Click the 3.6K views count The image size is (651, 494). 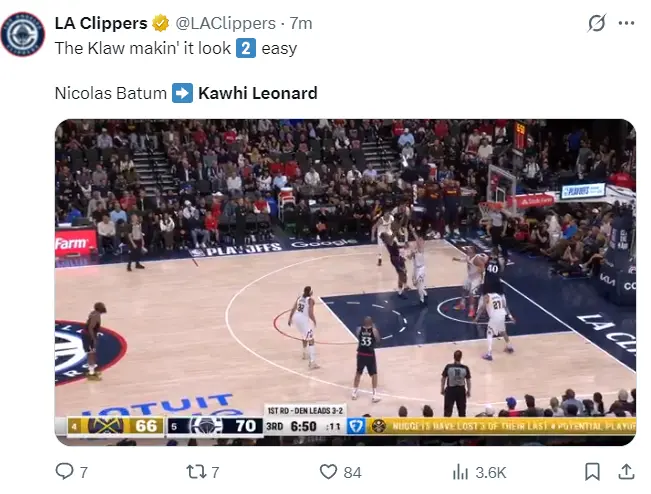[491, 472]
